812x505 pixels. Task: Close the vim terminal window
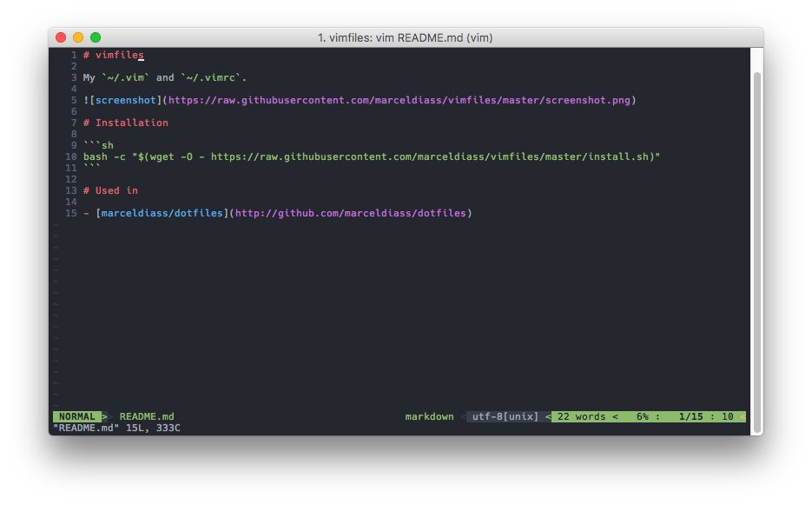coord(61,37)
